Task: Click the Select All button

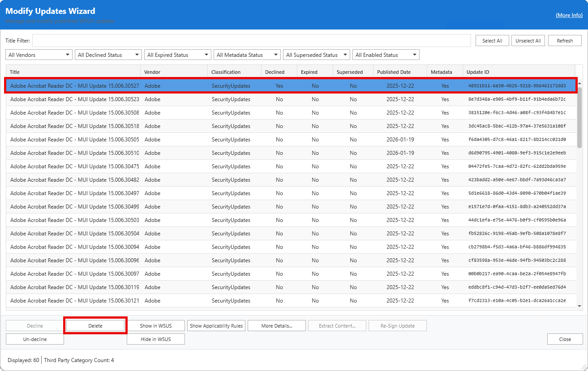Action: [x=492, y=40]
